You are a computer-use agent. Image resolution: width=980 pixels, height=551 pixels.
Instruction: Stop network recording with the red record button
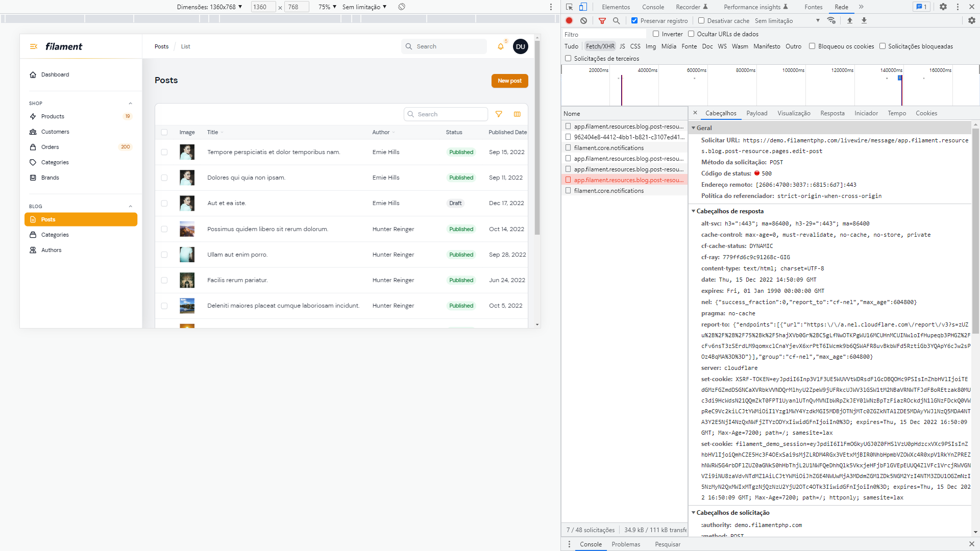click(x=569, y=20)
